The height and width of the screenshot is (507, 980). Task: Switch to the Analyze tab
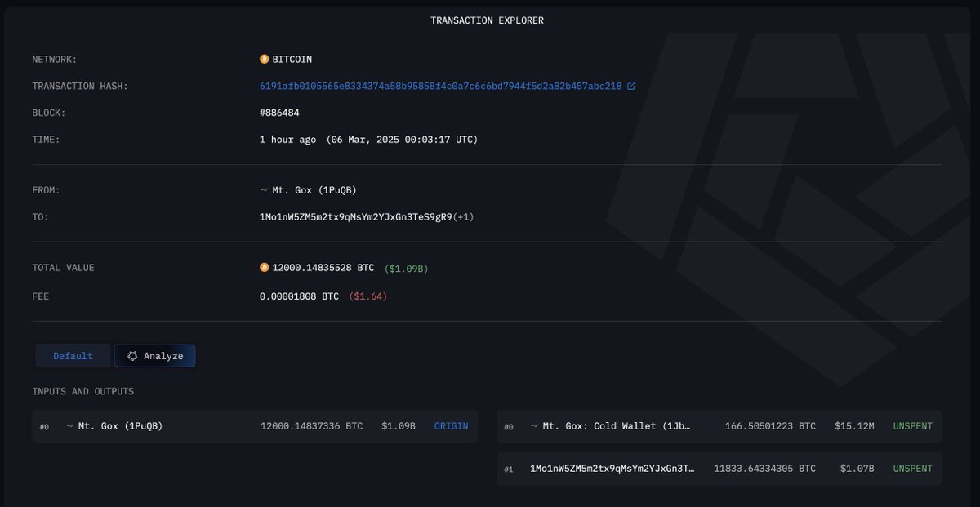point(154,356)
